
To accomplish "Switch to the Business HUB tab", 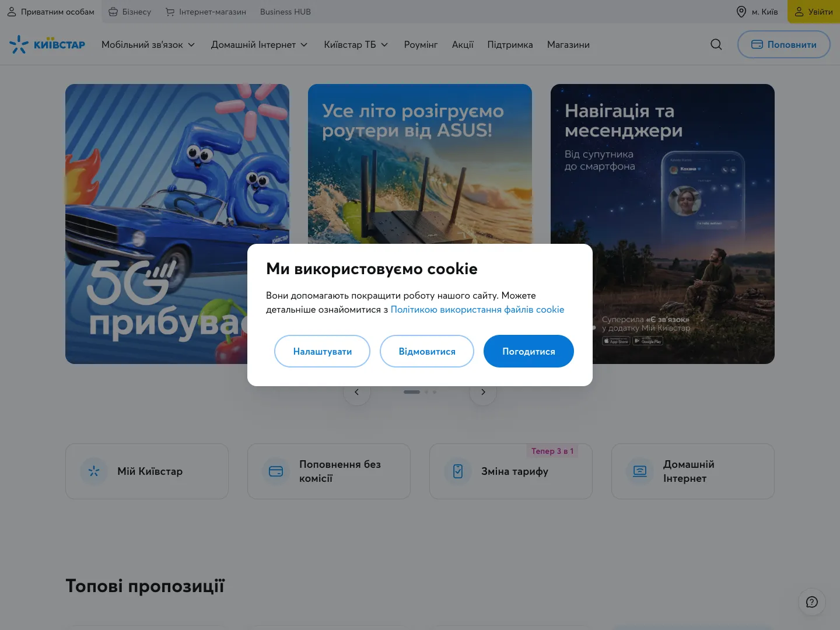I will point(285,12).
